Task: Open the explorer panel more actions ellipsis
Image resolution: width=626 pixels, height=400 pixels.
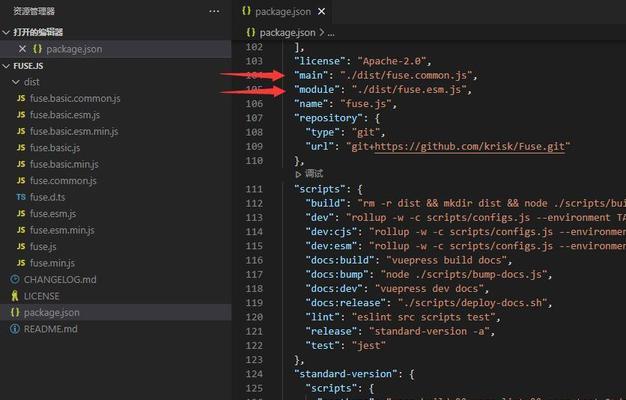Action: coord(214,11)
